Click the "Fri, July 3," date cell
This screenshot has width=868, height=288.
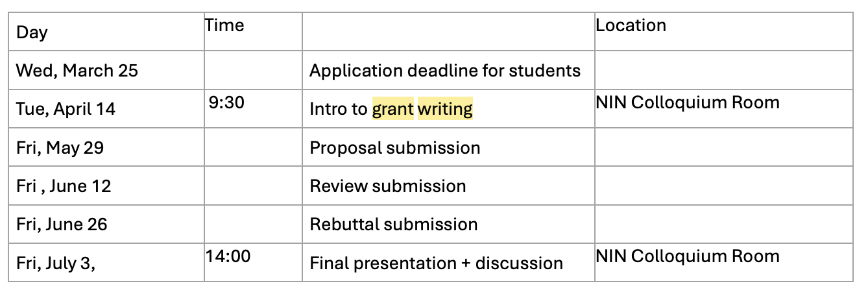(56, 263)
